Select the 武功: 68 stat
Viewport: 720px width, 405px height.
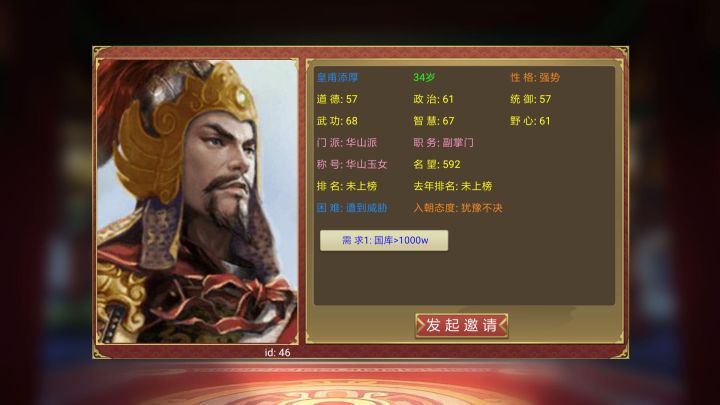pyautogui.click(x=337, y=121)
